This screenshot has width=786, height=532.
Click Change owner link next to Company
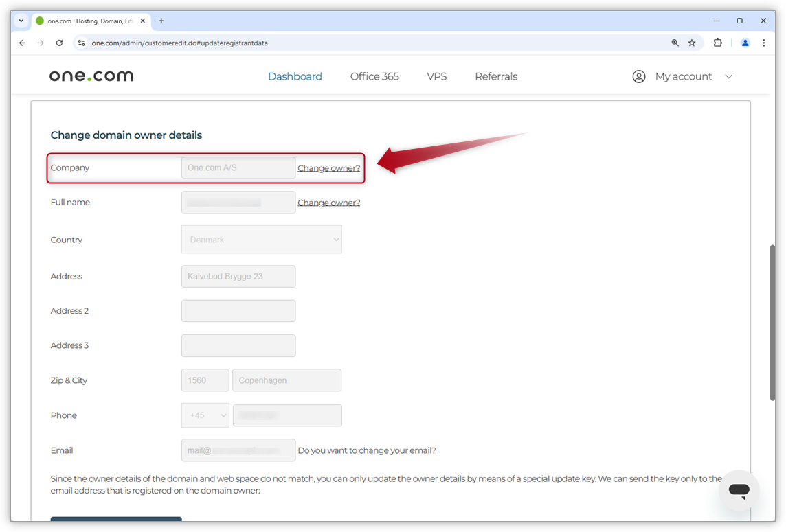[x=328, y=168]
